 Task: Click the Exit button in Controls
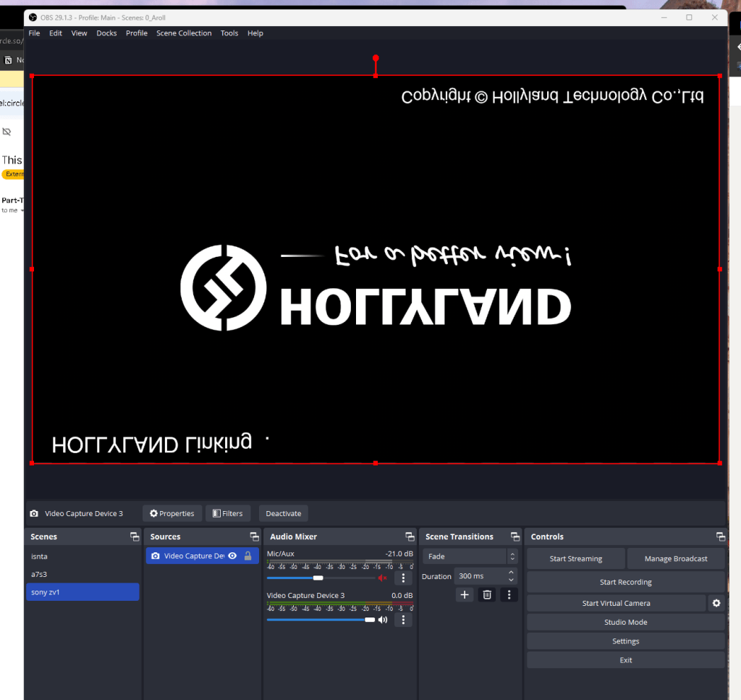626,660
